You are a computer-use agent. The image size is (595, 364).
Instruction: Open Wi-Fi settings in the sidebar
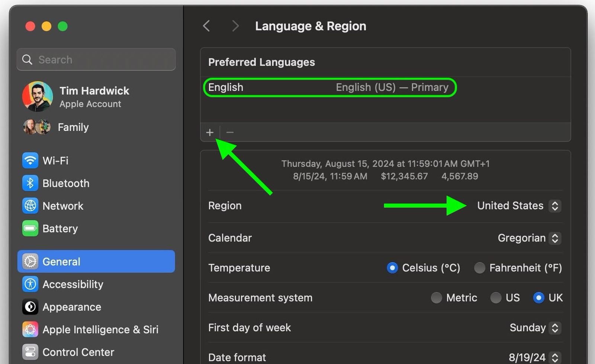click(55, 160)
